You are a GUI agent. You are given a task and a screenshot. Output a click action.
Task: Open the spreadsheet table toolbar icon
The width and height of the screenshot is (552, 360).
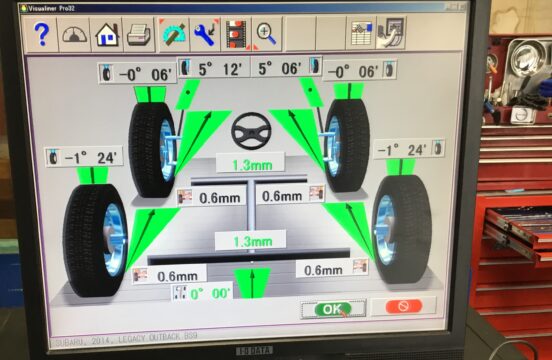pos(362,33)
